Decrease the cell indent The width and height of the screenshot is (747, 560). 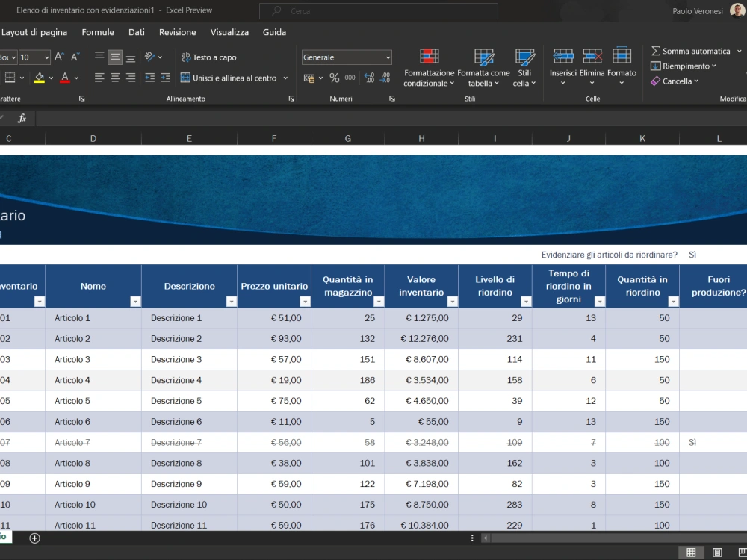149,78
